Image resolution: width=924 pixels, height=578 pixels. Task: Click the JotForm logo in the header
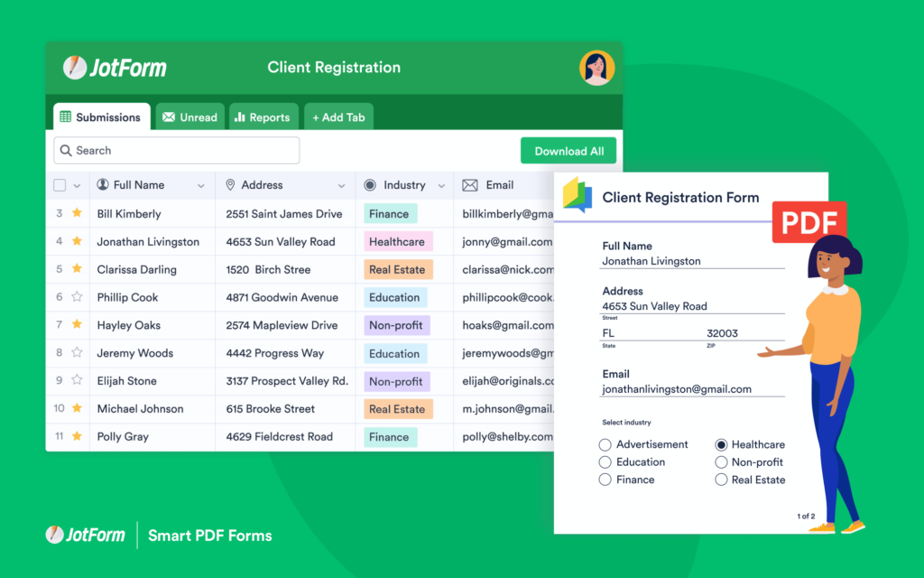pos(115,68)
